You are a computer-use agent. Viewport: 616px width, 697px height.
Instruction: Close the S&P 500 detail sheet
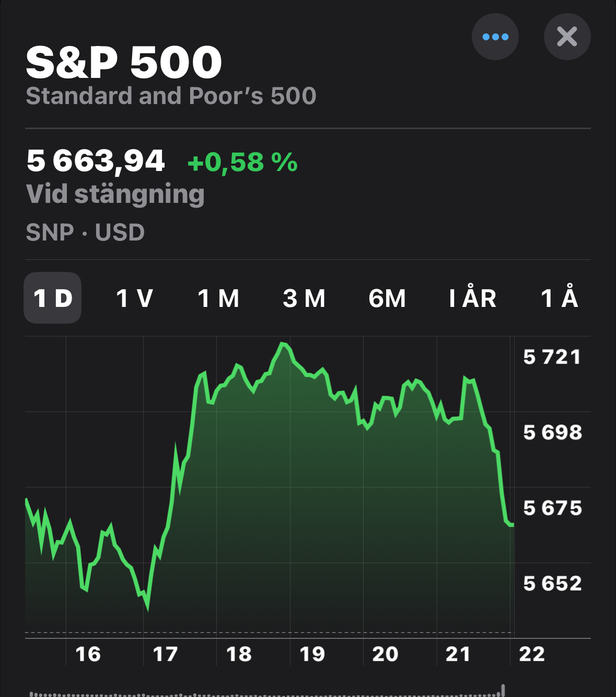pyautogui.click(x=567, y=37)
